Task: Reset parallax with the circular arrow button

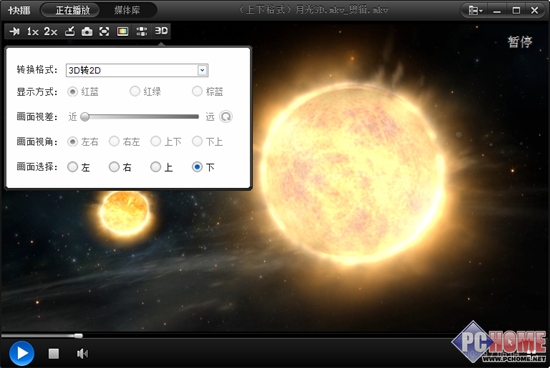Action: (226, 116)
